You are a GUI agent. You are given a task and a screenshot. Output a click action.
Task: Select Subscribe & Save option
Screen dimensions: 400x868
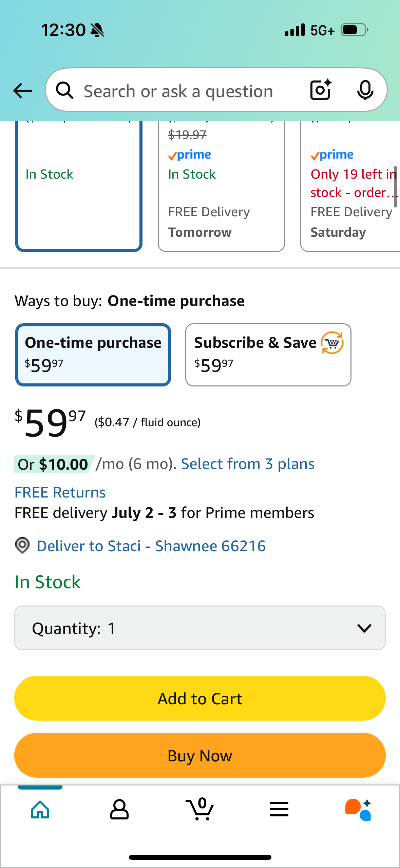pyautogui.click(x=268, y=355)
